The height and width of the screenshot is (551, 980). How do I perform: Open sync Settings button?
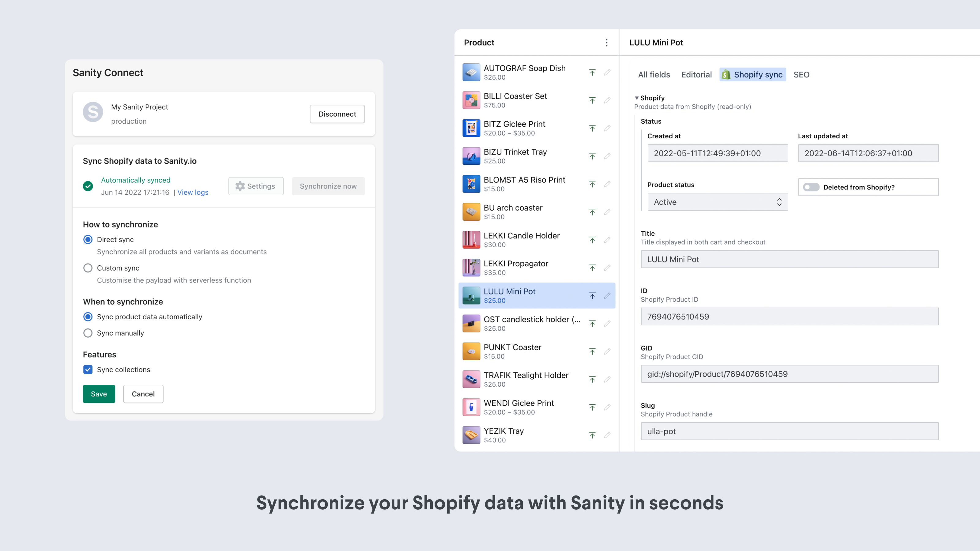(x=256, y=186)
